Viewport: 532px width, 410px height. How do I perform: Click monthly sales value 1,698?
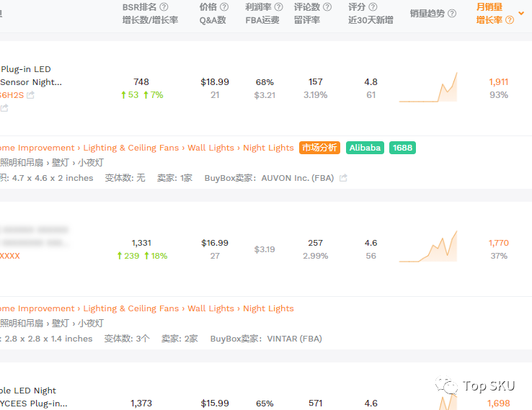pos(498,404)
